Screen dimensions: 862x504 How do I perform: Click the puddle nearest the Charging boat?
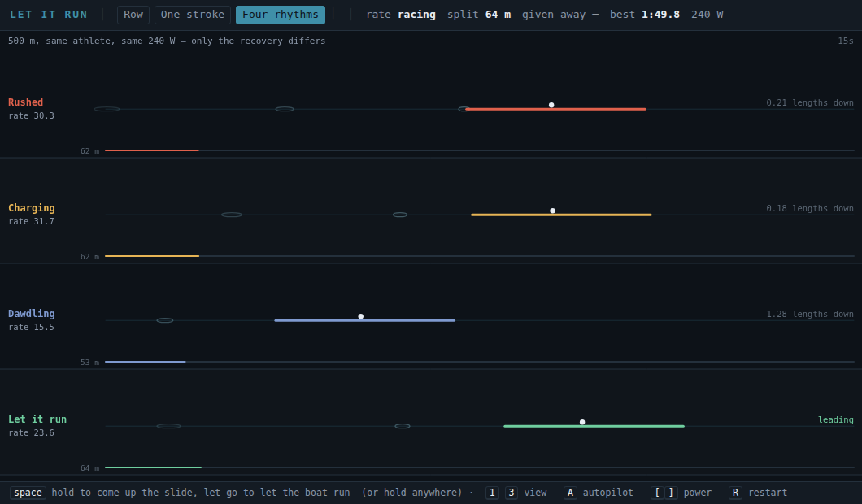(x=400, y=215)
